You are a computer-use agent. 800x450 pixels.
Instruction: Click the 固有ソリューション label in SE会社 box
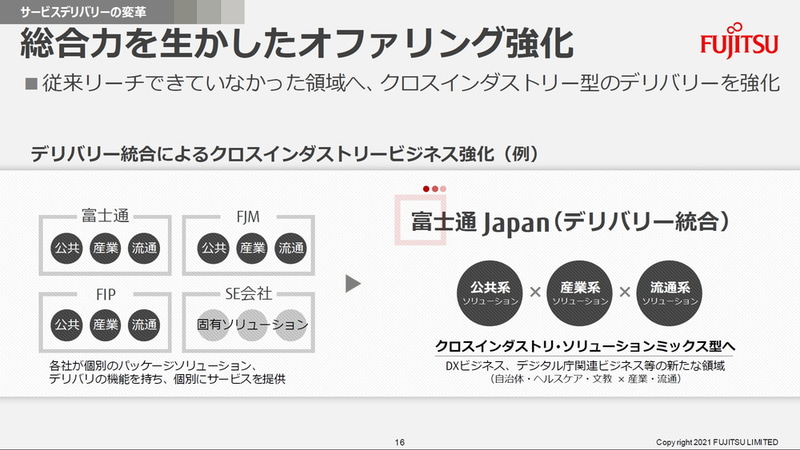pyautogui.click(x=252, y=324)
